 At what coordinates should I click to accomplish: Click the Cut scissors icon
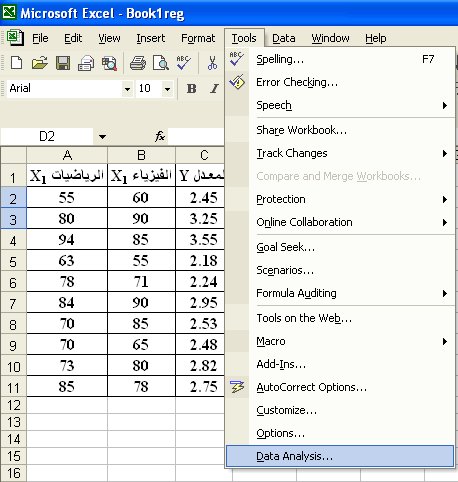212,63
